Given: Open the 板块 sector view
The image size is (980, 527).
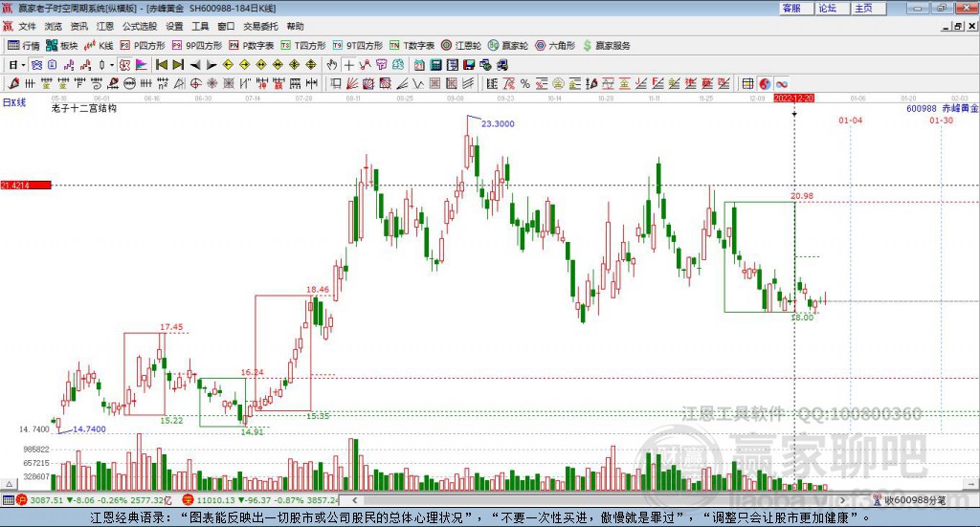Looking at the screenshot, I should pyautogui.click(x=62, y=46).
